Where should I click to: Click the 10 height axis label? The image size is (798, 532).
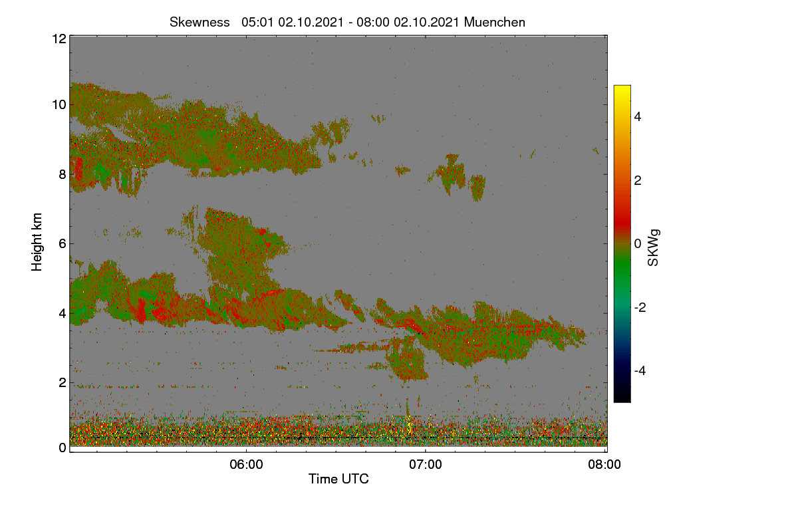(x=58, y=104)
